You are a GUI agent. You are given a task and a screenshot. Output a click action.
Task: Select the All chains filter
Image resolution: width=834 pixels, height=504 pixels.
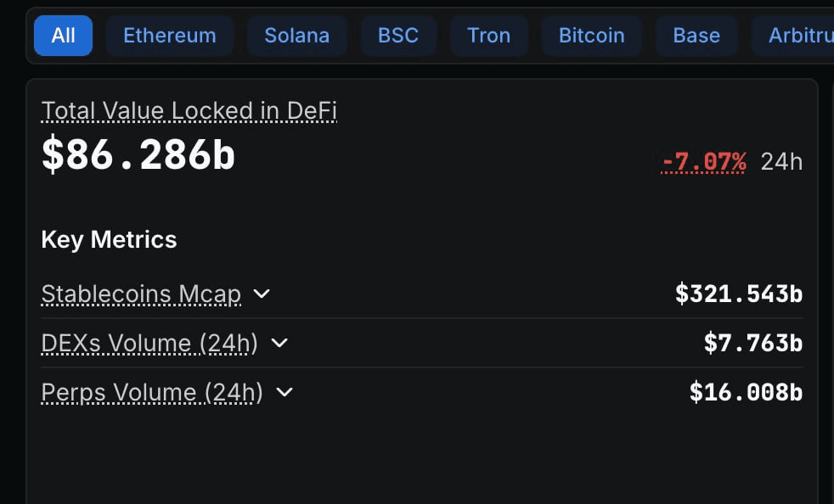pyautogui.click(x=63, y=36)
